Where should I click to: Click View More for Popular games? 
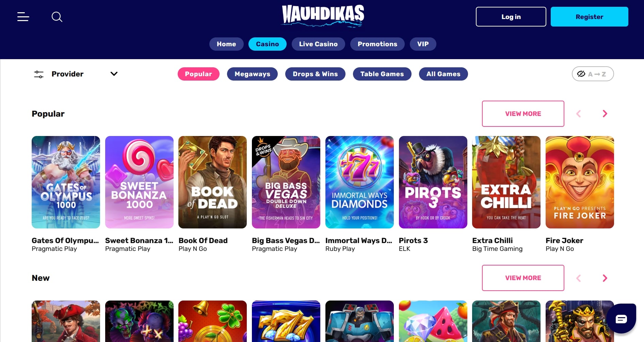pos(523,114)
